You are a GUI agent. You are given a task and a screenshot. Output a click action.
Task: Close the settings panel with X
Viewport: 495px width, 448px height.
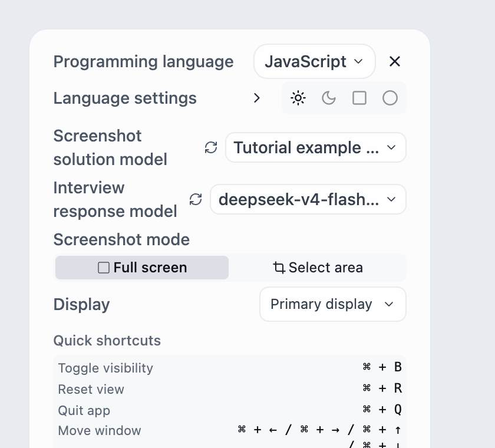395,61
